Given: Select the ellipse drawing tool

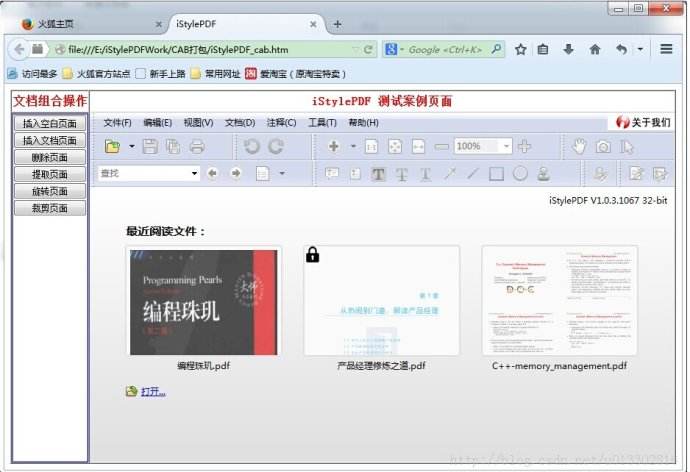Looking at the screenshot, I should point(520,174).
